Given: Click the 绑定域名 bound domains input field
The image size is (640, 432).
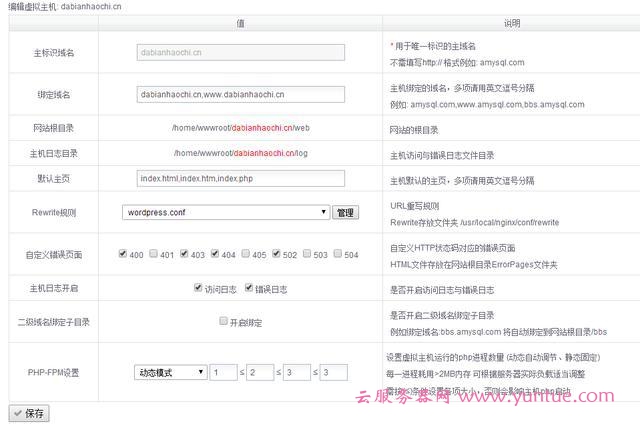Looking at the screenshot, I should pos(240,94).
